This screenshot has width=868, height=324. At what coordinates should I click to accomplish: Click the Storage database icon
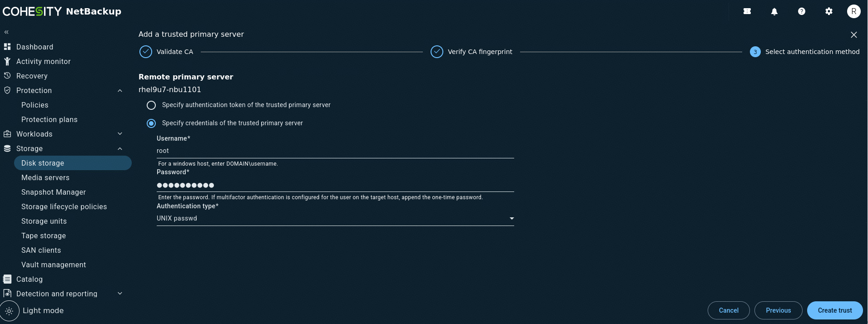coord(7,148)
